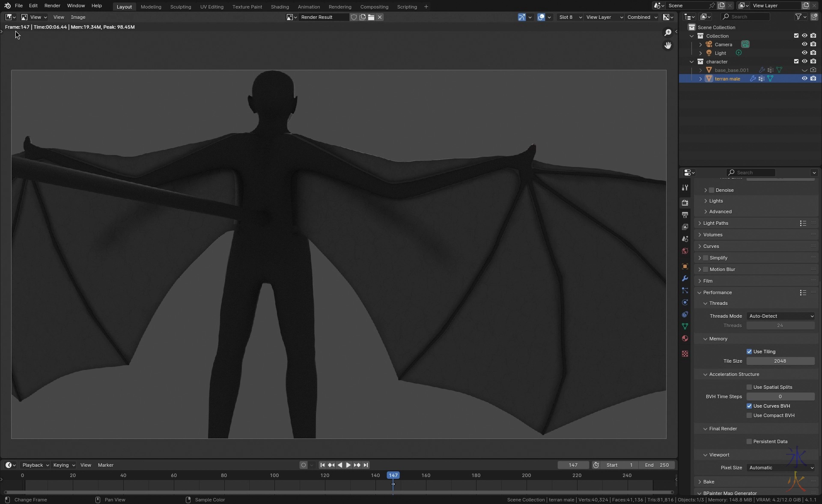This screenshot has height=504, width=822.
Task: Click the pan hand icon in viewer
Action: (668, 45)
